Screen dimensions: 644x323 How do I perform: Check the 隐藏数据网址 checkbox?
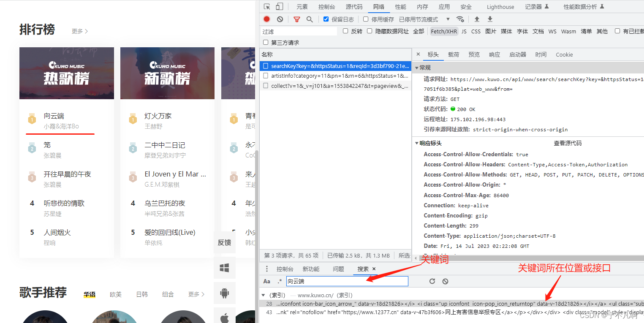tap(370, 31)
